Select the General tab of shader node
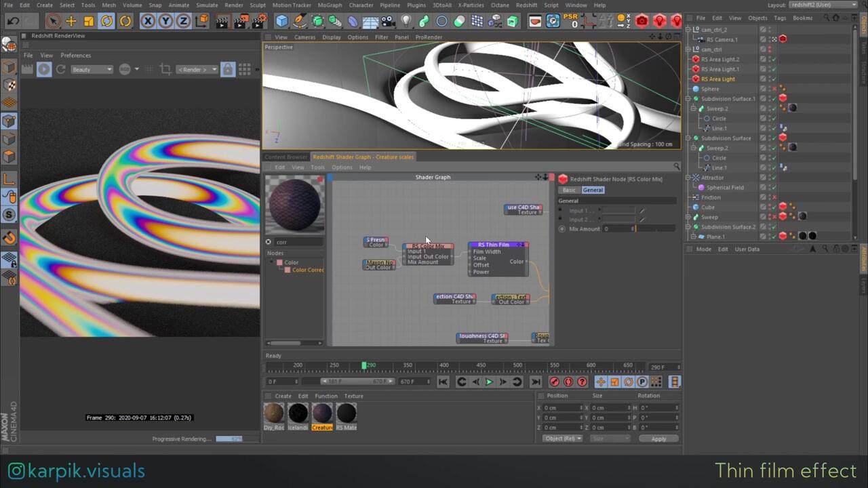The image size is (868, 488). [x=593, y=190]
